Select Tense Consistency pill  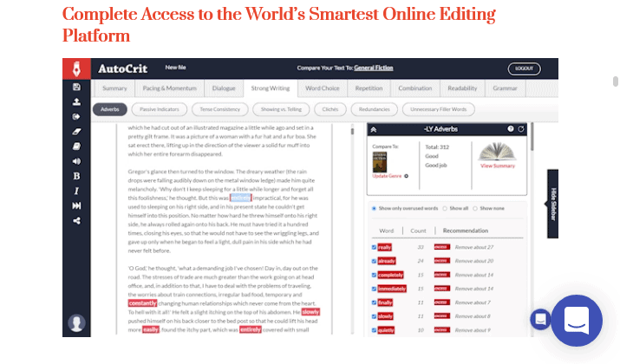[220, 109]
